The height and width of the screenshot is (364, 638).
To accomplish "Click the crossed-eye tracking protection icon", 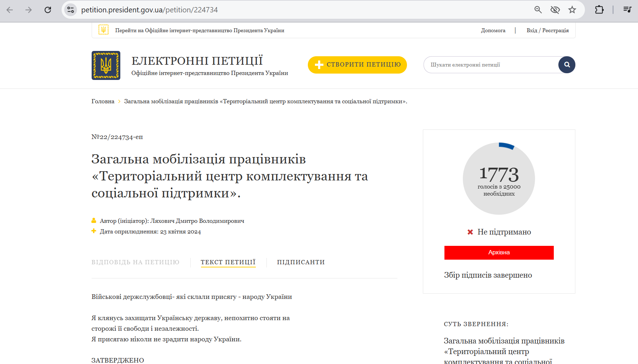I will click(555, 10).
